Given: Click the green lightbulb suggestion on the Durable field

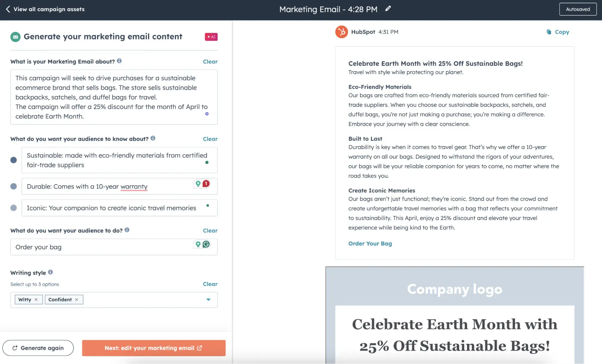Looking at the screenshot, I should click(x=198, y=184).
